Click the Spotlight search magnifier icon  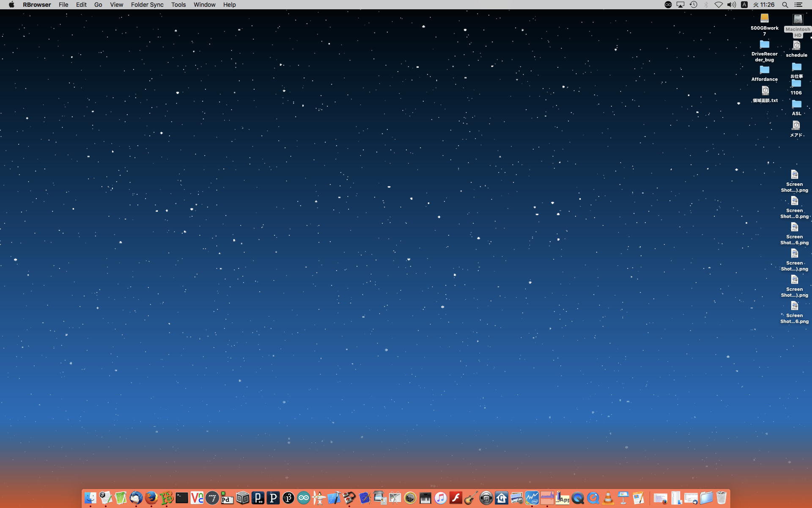tap(785, 5)
